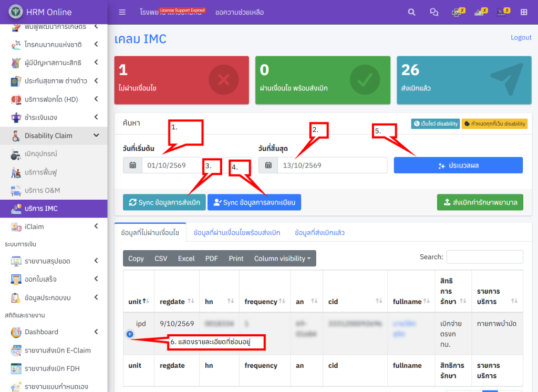This screenshot has height=392, width=538.
Task: Toggle the hamburger sidebar menu
Action: tap(122, 13)
